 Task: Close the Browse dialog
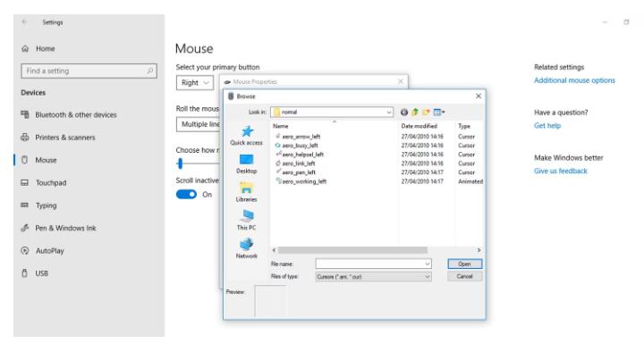(x=479, y=96)
